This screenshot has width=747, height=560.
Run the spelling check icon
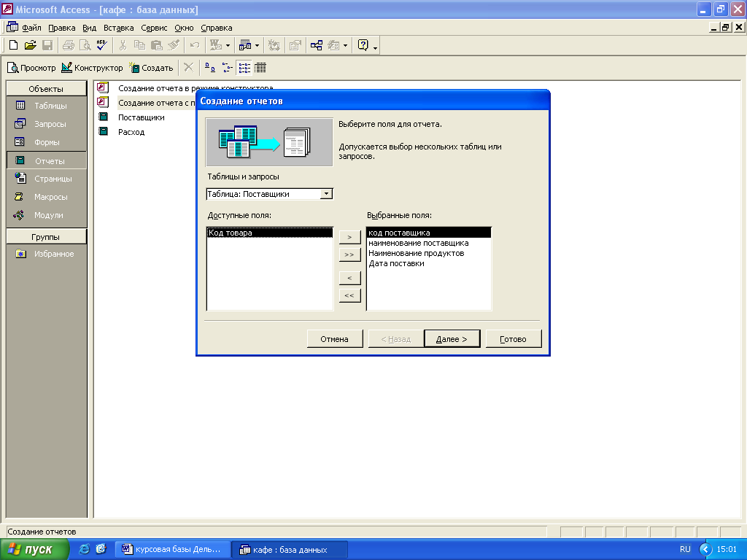coord(101,45)
